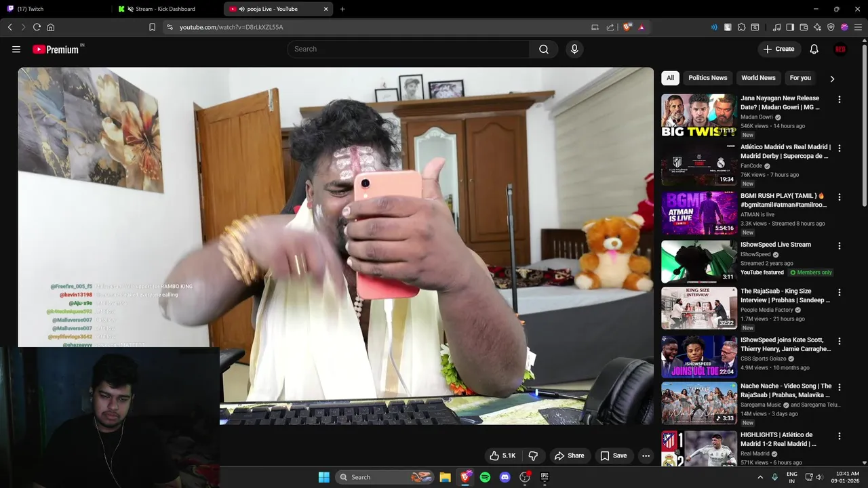Screen dimensions: 868x488
Task: Show hidden system tray icons
Action: (760, 477)
